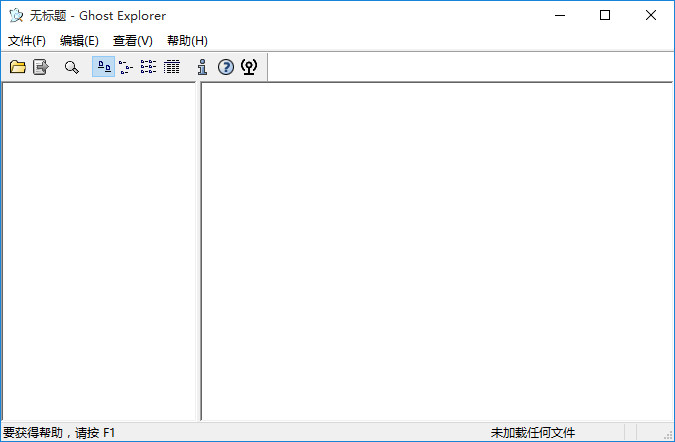Switch to Small Icons view mode
Viewport: 675px width, 442px height.
click(125, 67)
